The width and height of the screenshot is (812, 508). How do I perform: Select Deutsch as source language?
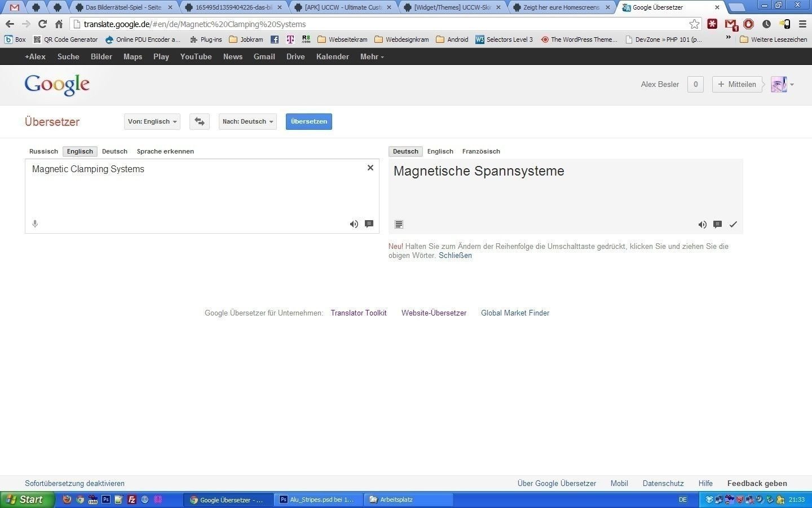pos(114,151)
